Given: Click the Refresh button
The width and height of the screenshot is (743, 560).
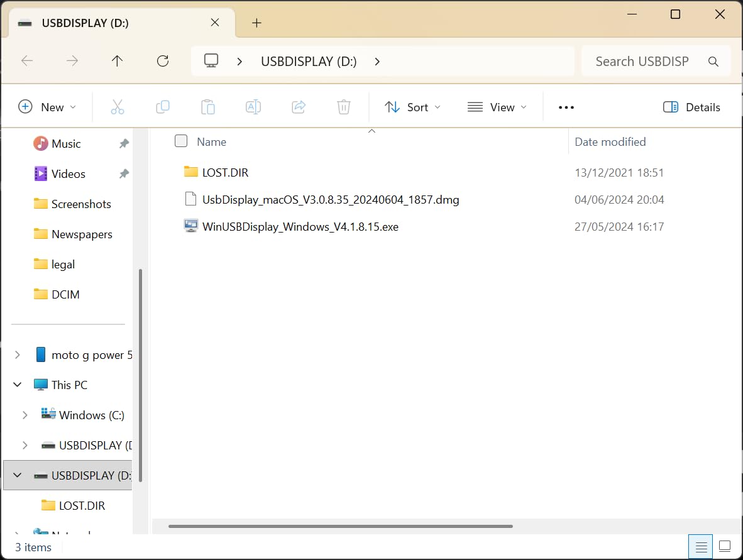Looking at the screenshot, I should point(163,61).
